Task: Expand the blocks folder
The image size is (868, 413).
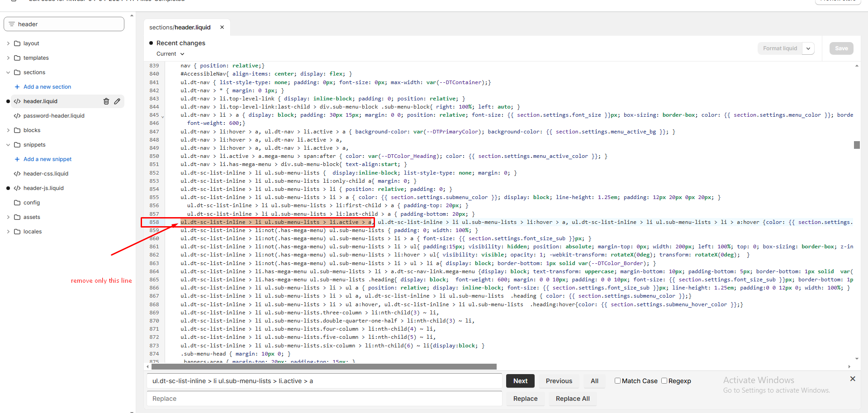Action: (8, 130)
